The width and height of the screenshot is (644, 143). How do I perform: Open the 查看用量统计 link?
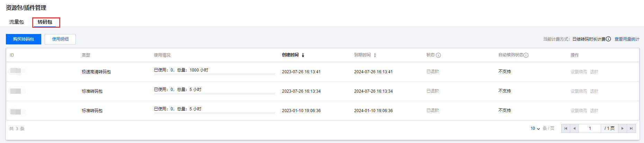coord(627,39)
